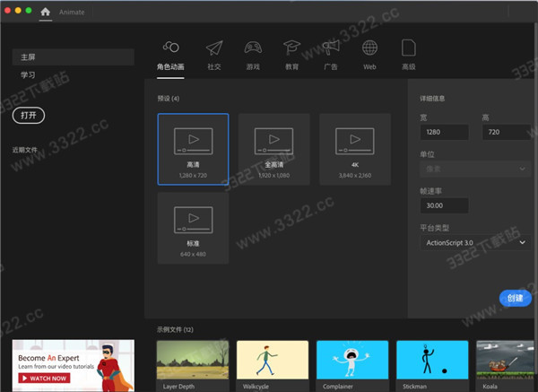Open the Layer Depth sample file

pos(193,366)
